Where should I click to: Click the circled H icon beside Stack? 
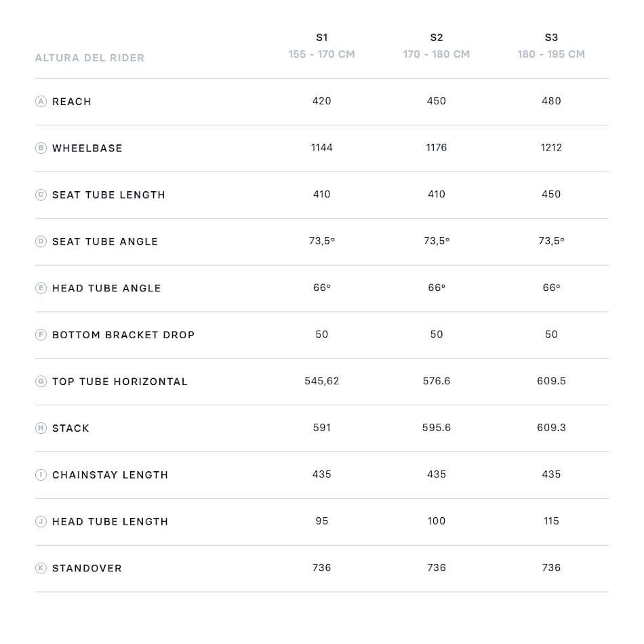(41, 428)
